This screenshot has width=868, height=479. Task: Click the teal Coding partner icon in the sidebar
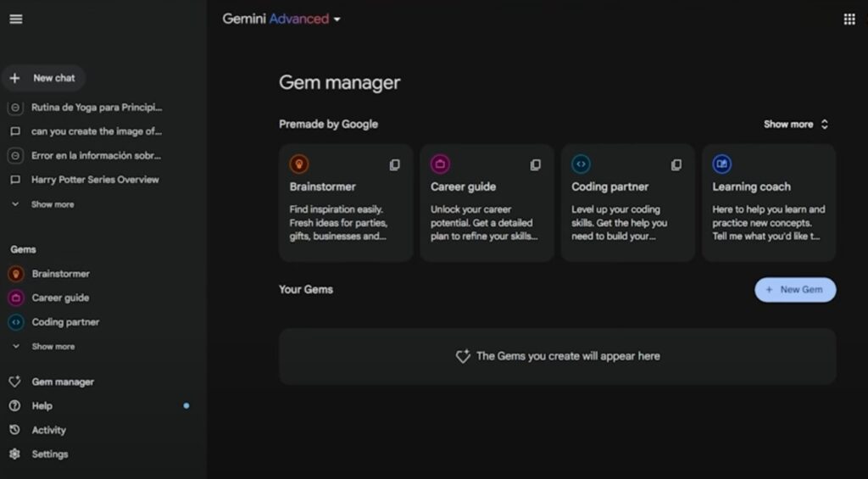[16, 321]
